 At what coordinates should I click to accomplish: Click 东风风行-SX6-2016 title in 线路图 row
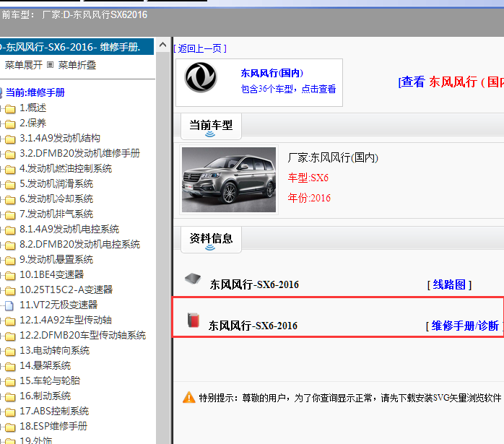click(x=254, y=284)
